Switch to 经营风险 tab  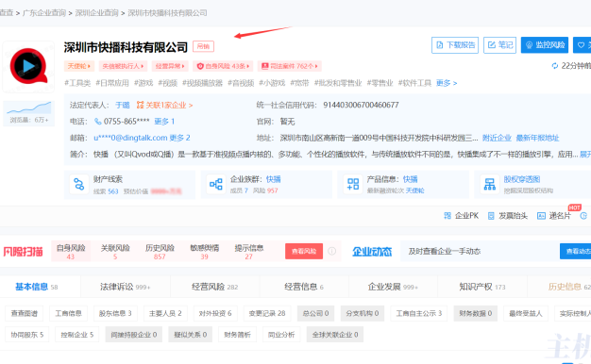pos(214,287)
